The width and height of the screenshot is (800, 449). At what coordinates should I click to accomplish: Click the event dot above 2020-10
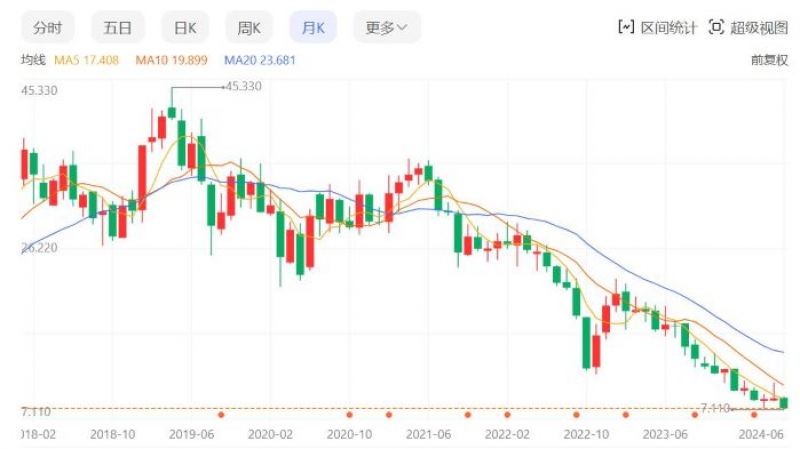(349, 414)
